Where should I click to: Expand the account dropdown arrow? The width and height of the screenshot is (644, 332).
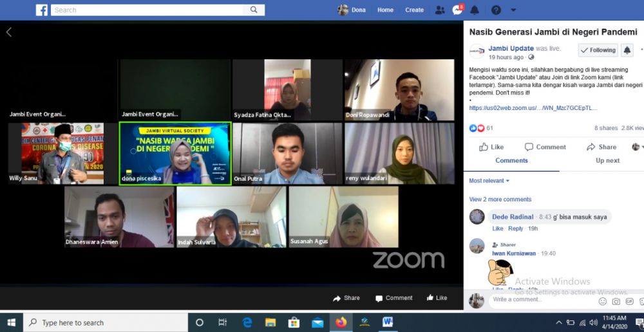coord(513,10)
